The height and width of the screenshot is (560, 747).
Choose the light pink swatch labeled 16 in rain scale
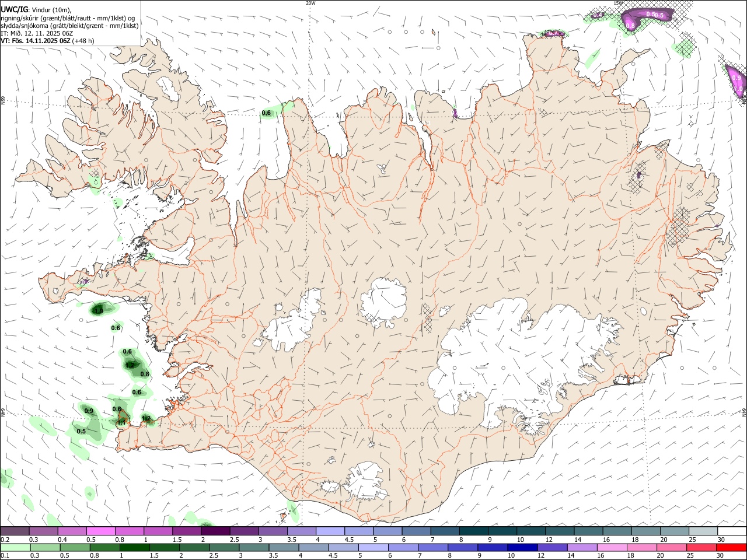point(612,548)
